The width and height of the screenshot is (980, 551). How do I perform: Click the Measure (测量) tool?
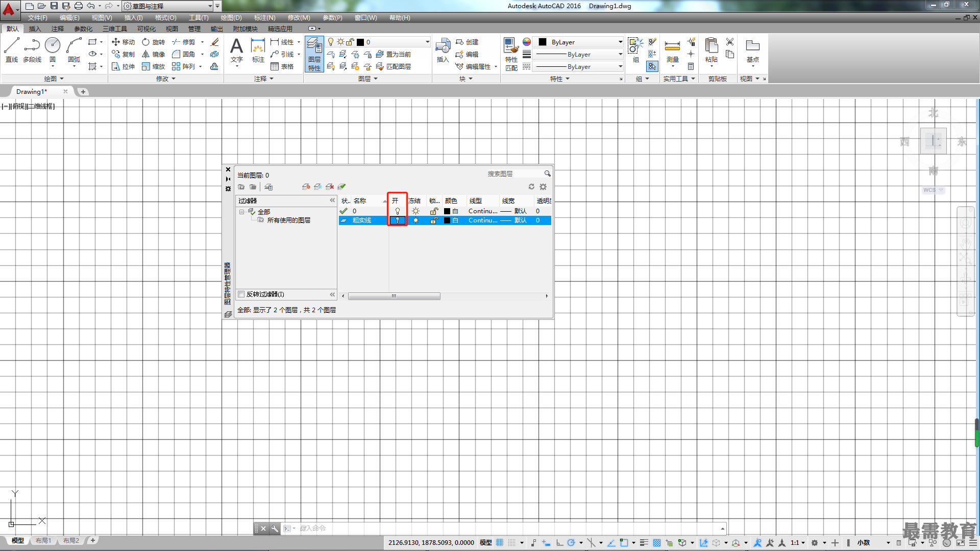672,51
